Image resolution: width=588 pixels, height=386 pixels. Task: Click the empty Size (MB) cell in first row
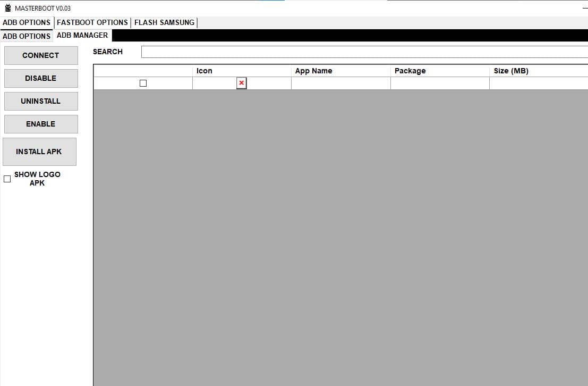pos(539,83)
